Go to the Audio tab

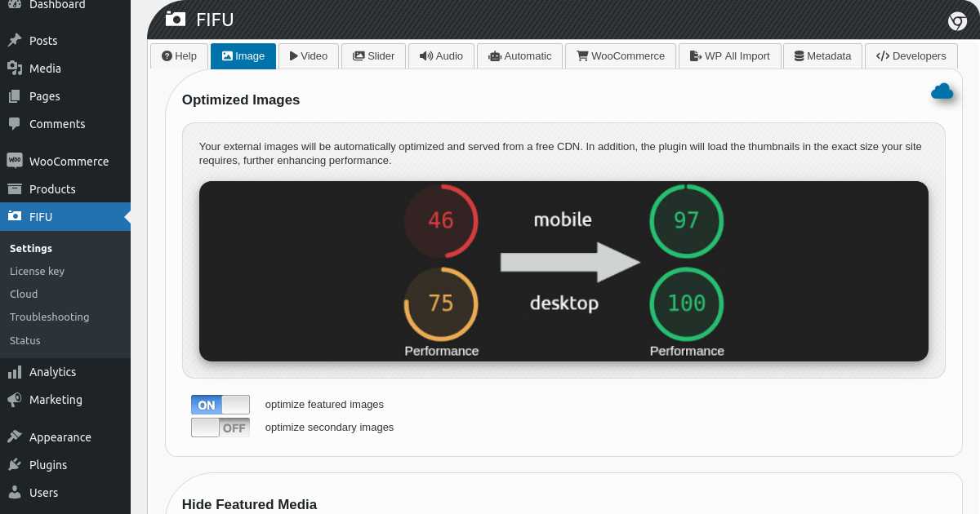pos(441,56)
